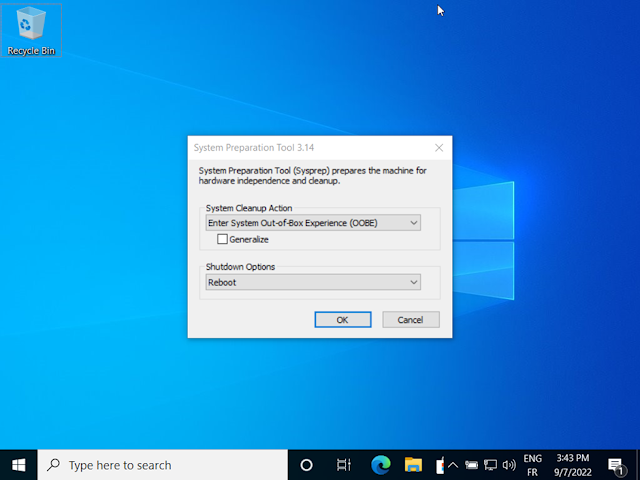640x480 pixels.
Task: Click the search magnifier icon
Action: (x=53, y=464)
